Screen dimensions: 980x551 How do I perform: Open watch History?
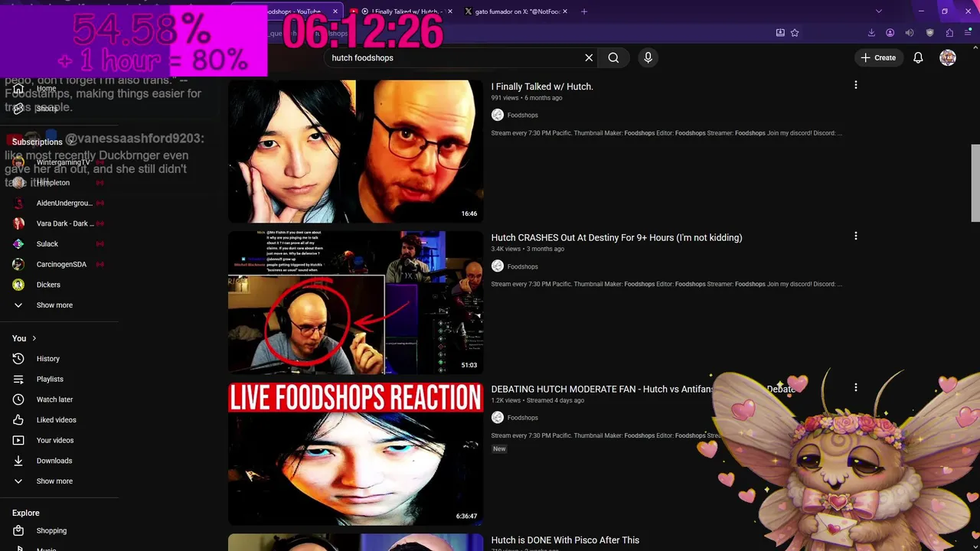(x=60, y=358)
